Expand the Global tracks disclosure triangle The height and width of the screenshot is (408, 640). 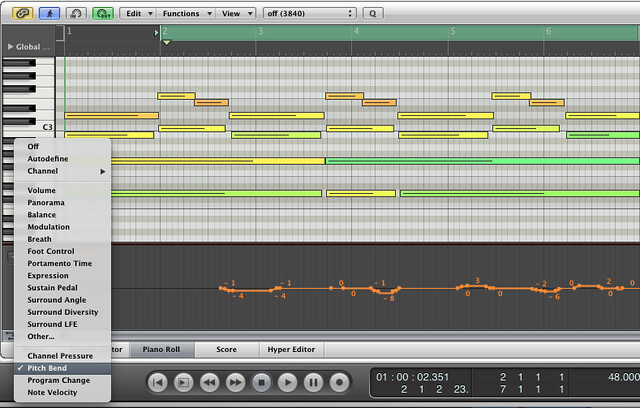[x=10, y=47]
